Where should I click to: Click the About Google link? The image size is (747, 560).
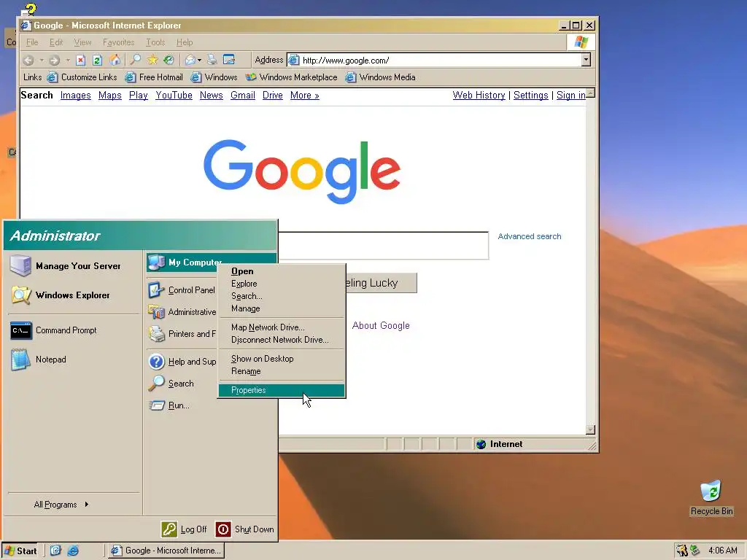(381, 326)
